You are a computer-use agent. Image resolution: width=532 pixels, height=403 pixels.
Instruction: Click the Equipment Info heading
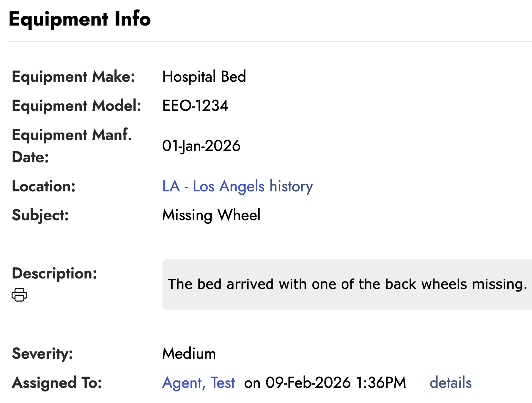pos(80,19)
